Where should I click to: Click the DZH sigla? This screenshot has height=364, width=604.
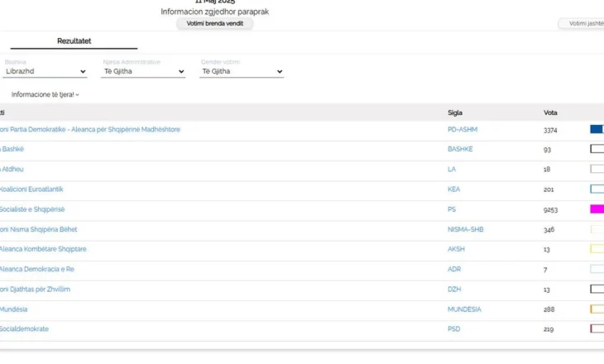tap(454, 289)
